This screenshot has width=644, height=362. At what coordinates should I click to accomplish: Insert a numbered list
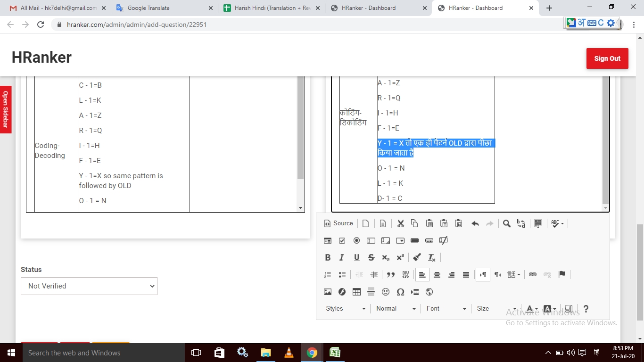point(328,274)
